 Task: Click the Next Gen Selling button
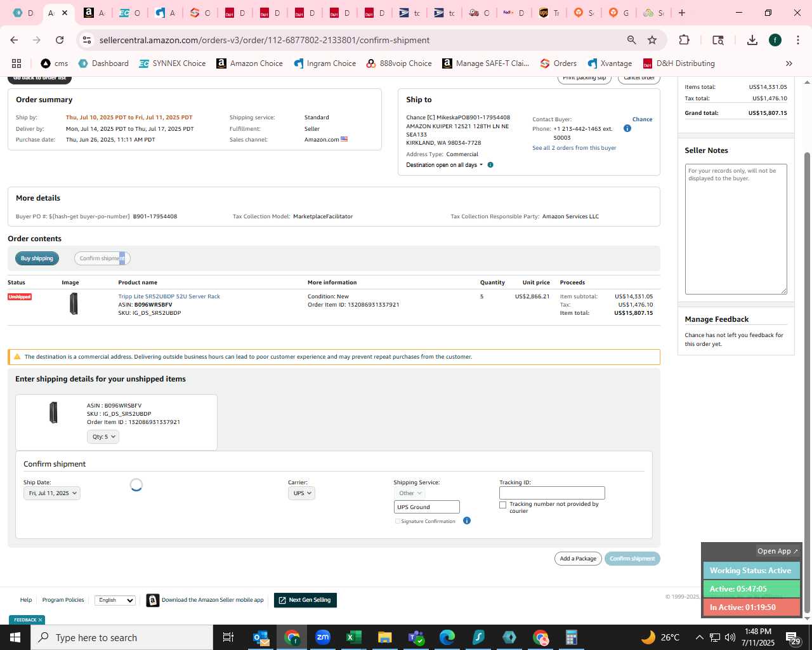(305, 600)
